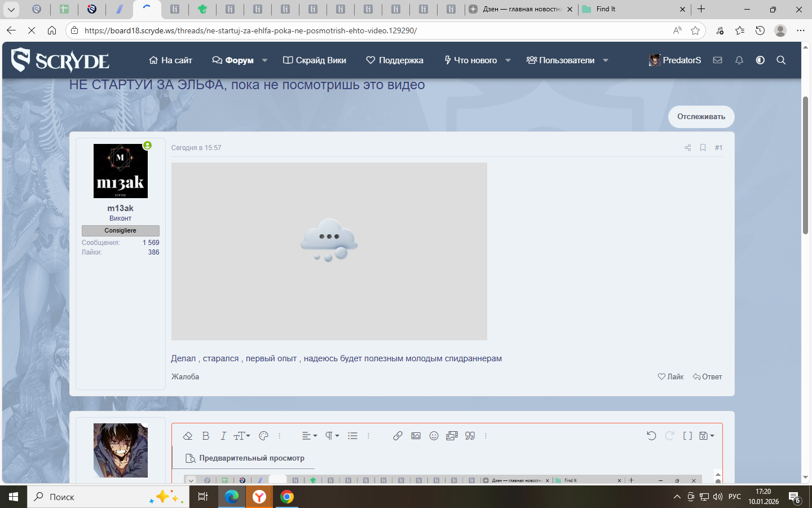
Task: Click the eraser remove-formatting icon in editor
Action: tap(188, 436)
